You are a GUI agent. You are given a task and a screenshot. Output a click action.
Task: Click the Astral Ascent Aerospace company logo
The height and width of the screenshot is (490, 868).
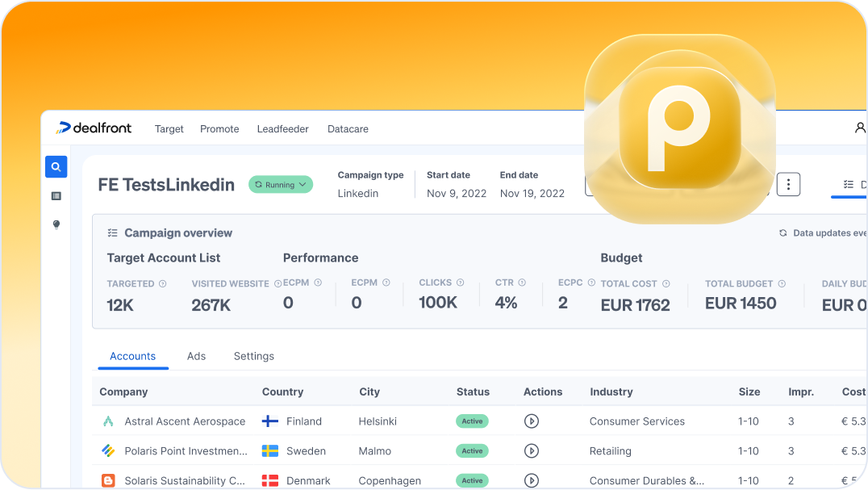tap(108, 421)
